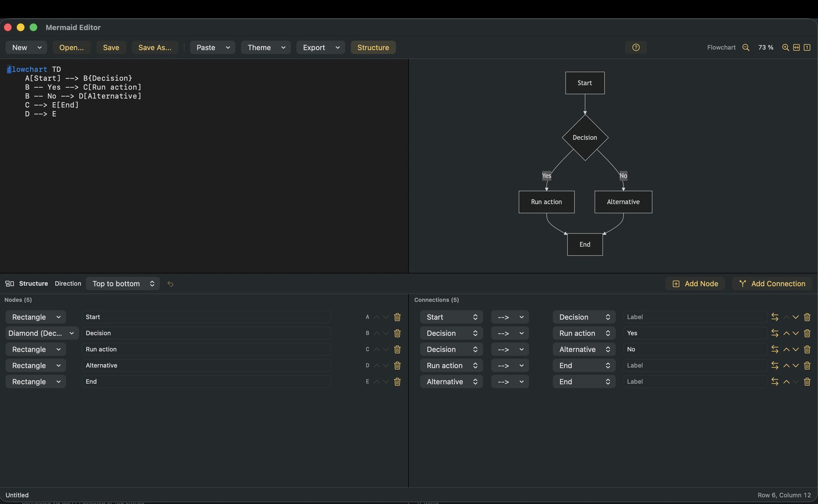Click the Decision diamond in the preview
818x504 pixels.
585,138
